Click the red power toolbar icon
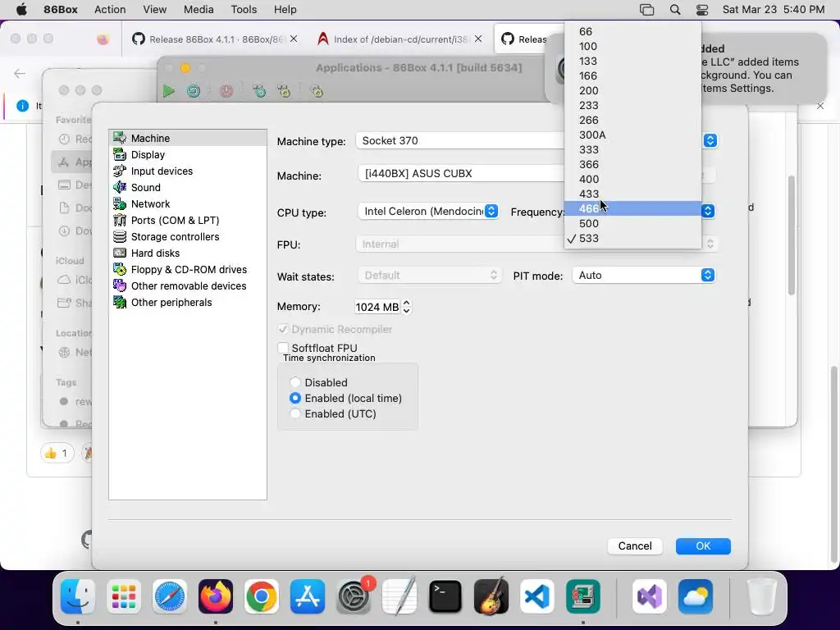 coord(226,91)
